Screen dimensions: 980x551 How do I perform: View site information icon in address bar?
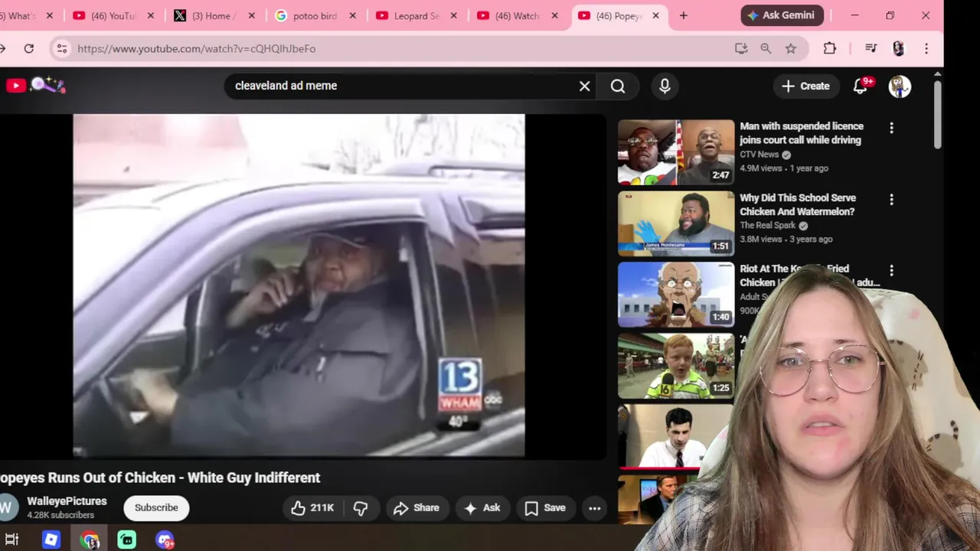(63, 48)
